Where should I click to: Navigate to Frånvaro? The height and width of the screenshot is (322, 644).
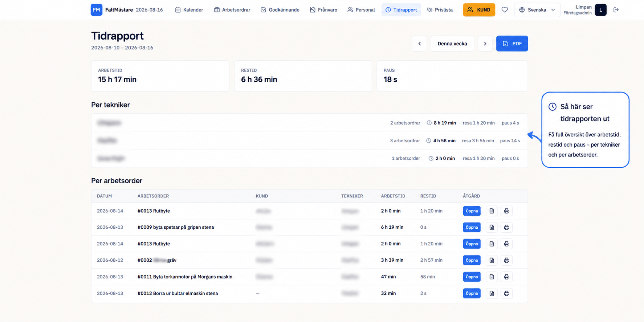(323, 10)
